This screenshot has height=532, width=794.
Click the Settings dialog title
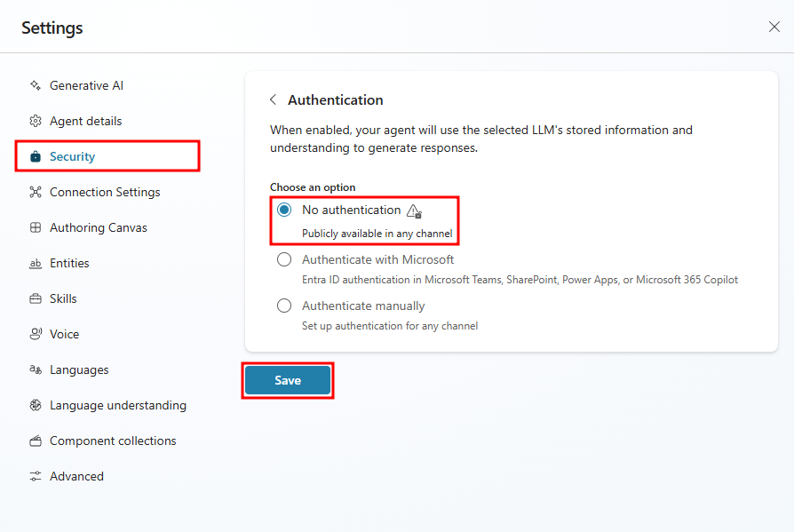click(52, 28)
